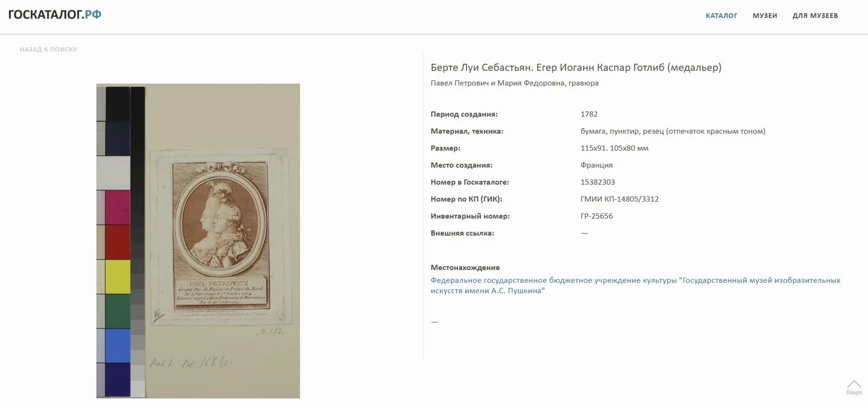Click the magenta swatch on color chart
Viewport: 868px width, 407px height.
[117, 208]
